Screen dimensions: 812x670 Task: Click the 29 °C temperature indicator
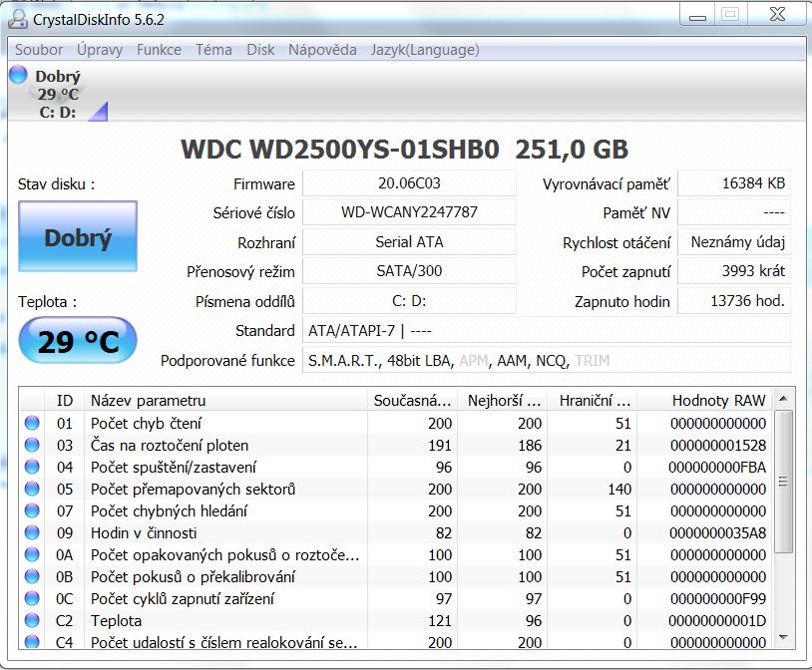click(78, 340)
